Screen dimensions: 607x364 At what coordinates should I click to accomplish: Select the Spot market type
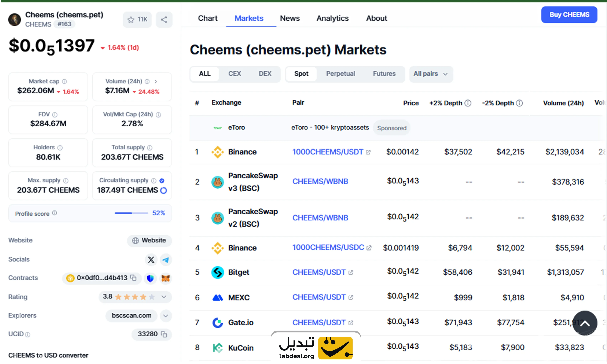pyautogui.click(x=301, y=74)
